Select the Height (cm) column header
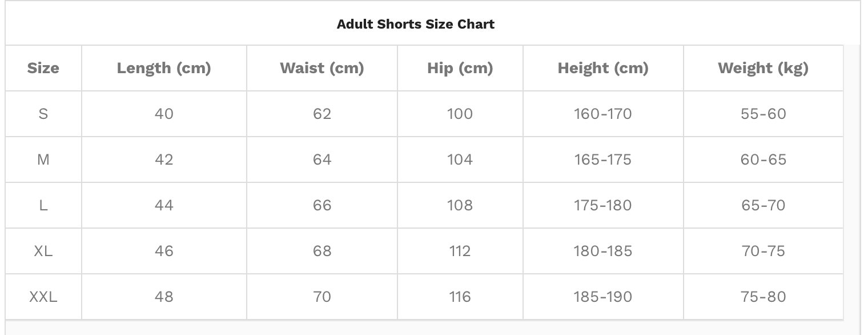 [603, 68]
